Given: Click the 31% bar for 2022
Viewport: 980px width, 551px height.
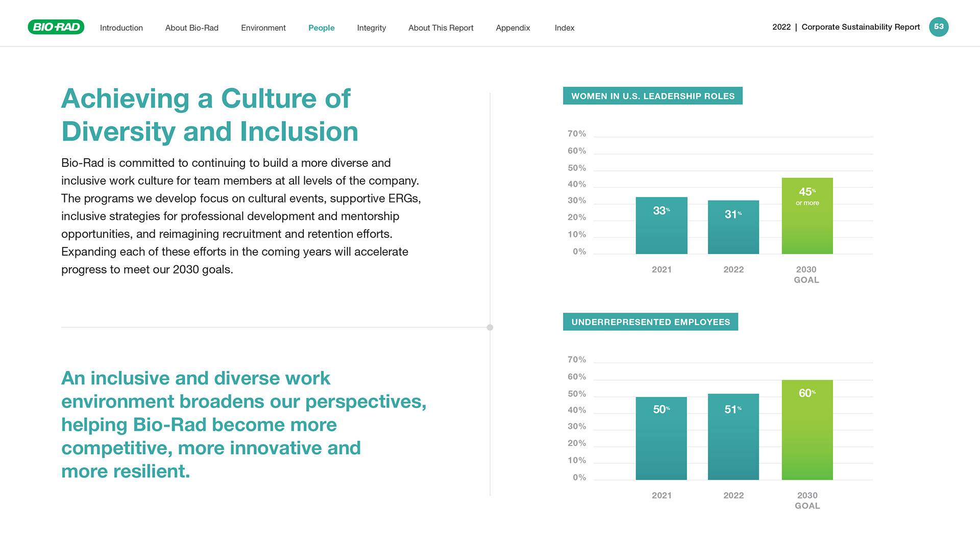Looking at the screenshot, I should [733, 227].
